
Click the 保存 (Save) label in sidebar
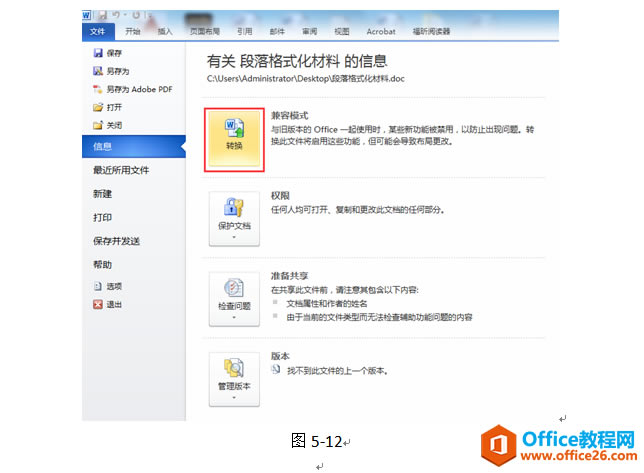[114, 53]
